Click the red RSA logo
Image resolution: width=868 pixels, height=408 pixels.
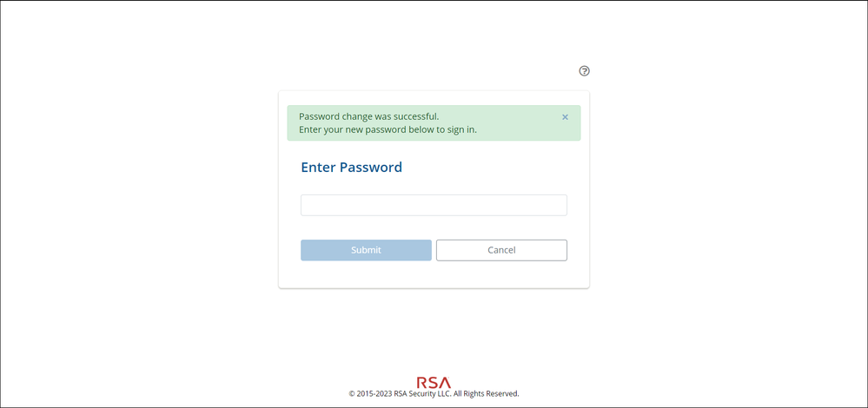(x=434, y=382)
